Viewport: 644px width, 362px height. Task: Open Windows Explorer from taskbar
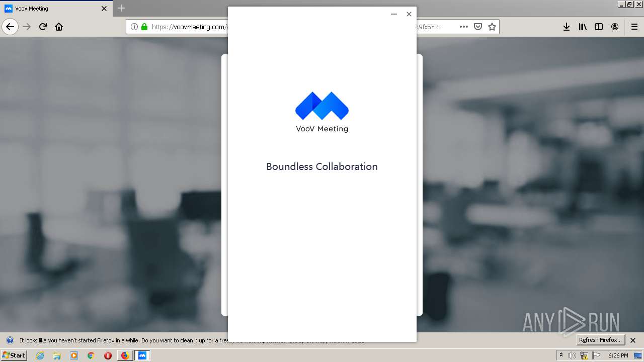[x=57, y=355]
